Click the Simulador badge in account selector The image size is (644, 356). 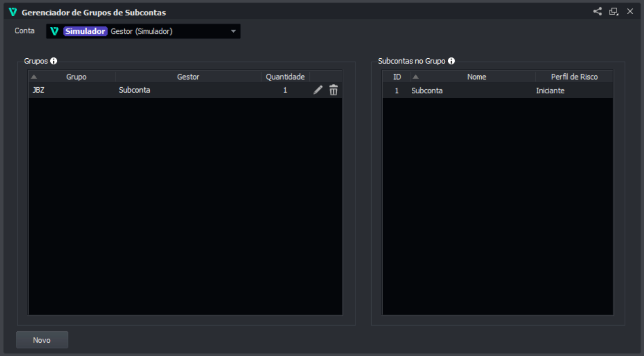click(x=85, y=31)
